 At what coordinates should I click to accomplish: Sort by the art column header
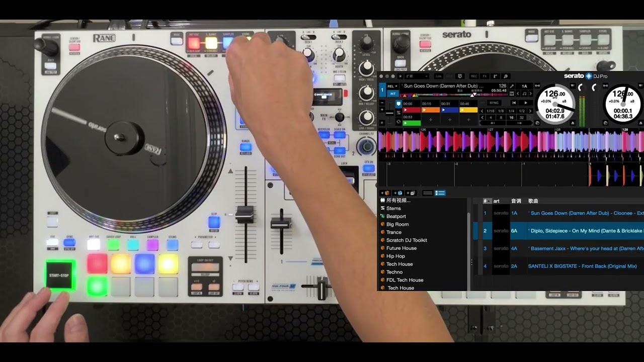click(x=496, y=201)
